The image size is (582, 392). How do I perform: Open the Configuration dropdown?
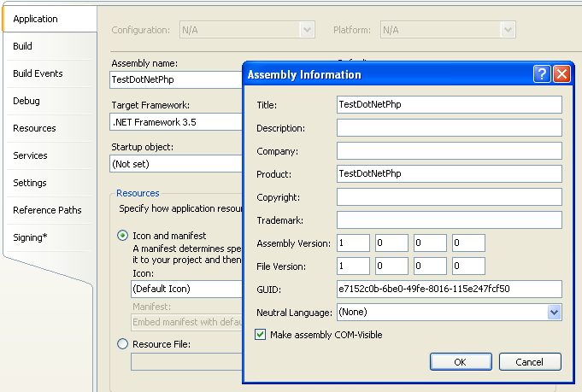(307, 30)
